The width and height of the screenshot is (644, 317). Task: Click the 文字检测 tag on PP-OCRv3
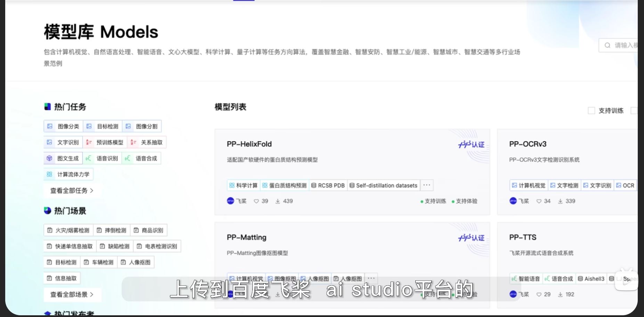[564, 185]
